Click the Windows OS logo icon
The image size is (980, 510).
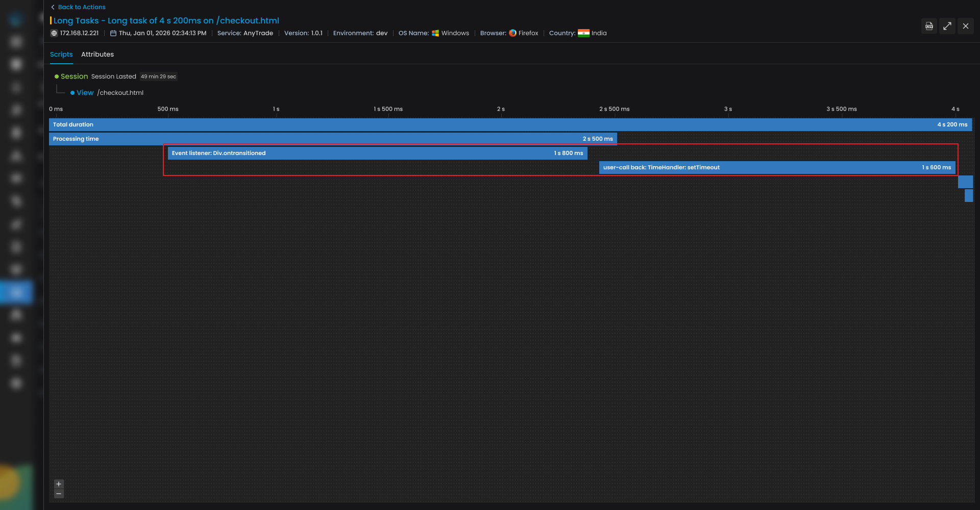[x=435, y=33]
